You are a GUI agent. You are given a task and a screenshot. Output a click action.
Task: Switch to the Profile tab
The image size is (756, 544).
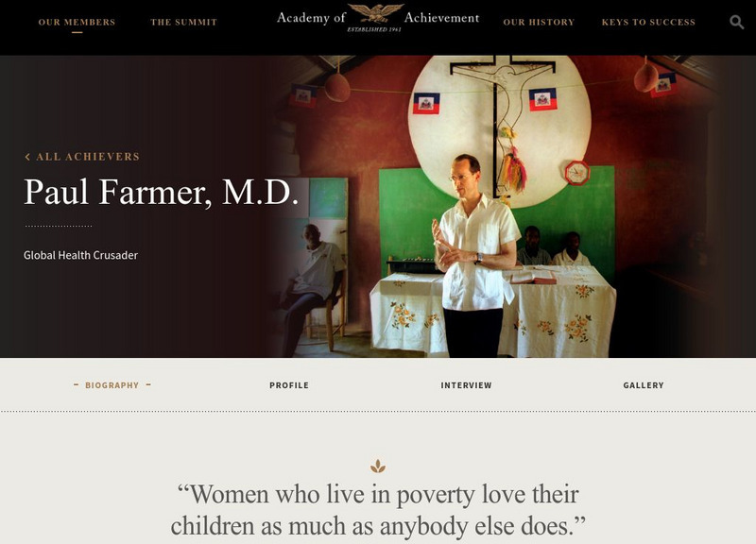coord(289,385)
